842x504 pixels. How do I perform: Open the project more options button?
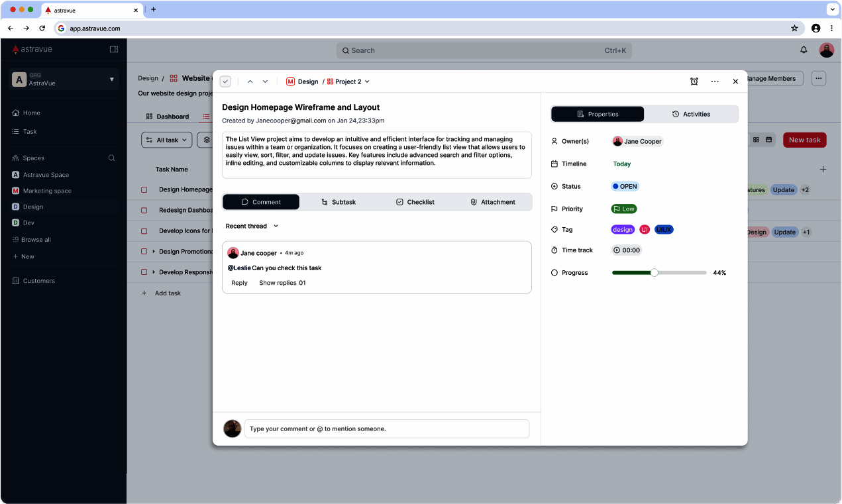[x=819, y=78]
